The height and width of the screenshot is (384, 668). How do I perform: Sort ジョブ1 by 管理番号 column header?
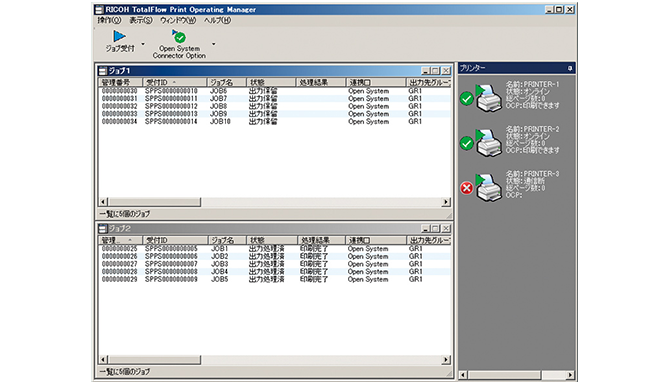[x=120, y=82]
